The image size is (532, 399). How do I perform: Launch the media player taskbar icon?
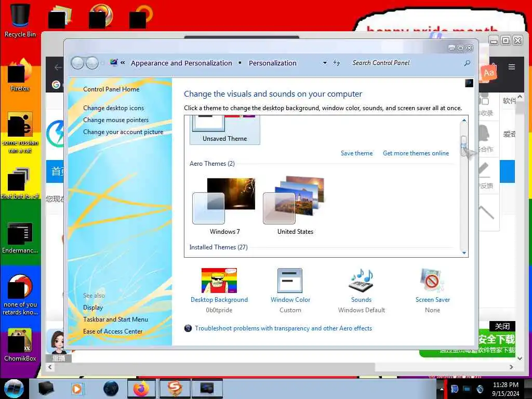pos(77,389)
